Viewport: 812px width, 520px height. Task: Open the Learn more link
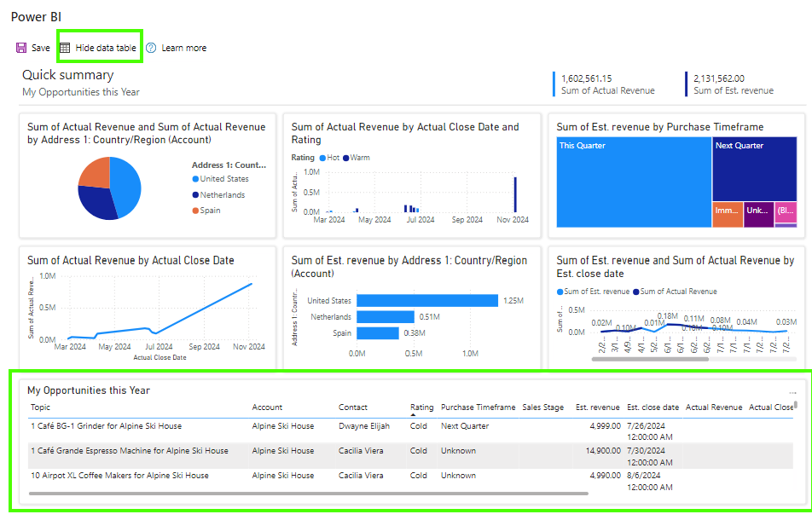click(183, 48)
